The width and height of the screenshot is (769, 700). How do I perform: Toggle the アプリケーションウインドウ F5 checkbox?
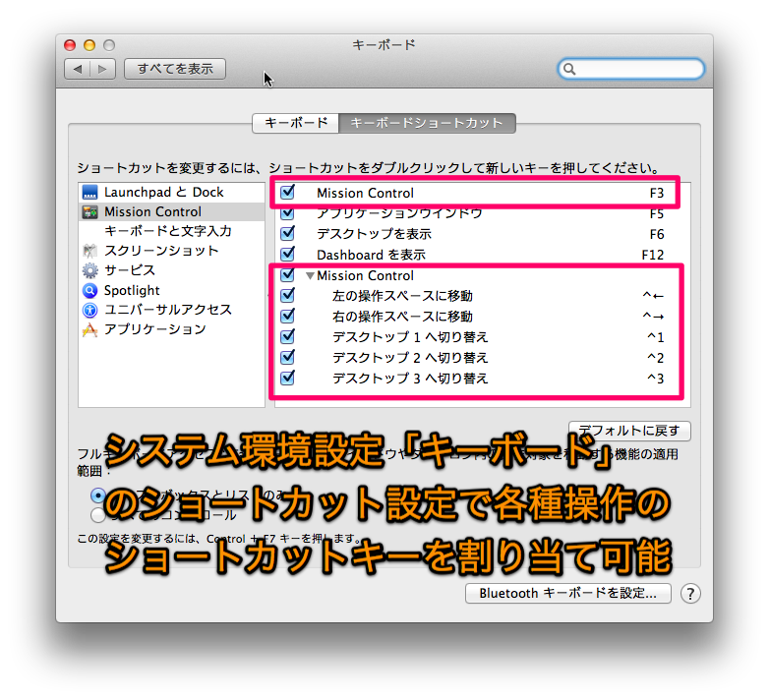pos(288,213)
